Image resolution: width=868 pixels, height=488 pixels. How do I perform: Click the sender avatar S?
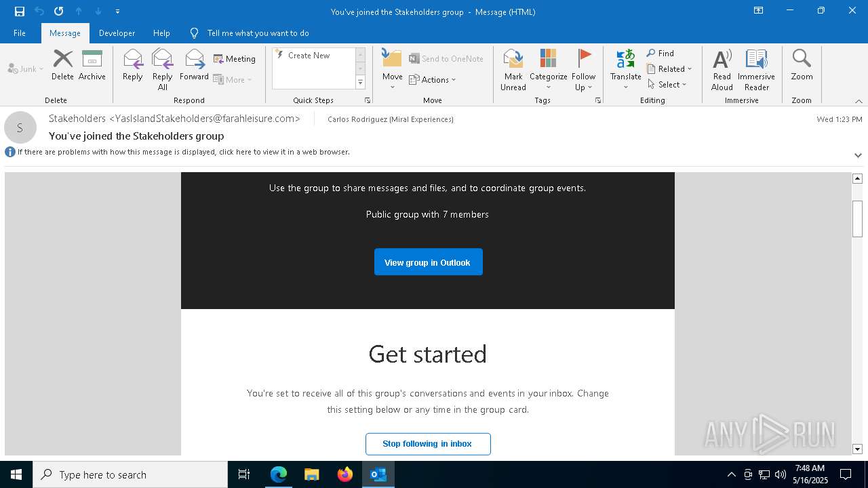click(20, 127)
